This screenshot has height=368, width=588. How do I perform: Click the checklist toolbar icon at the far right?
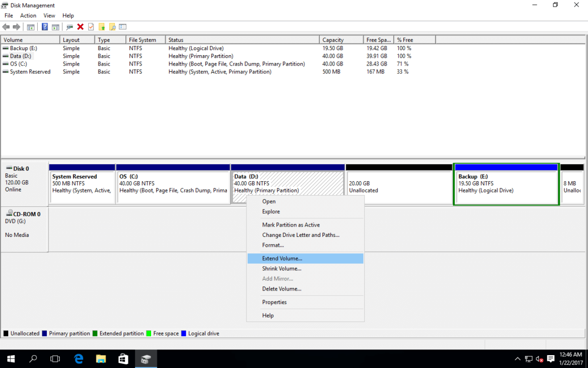(x=123, y=26)
